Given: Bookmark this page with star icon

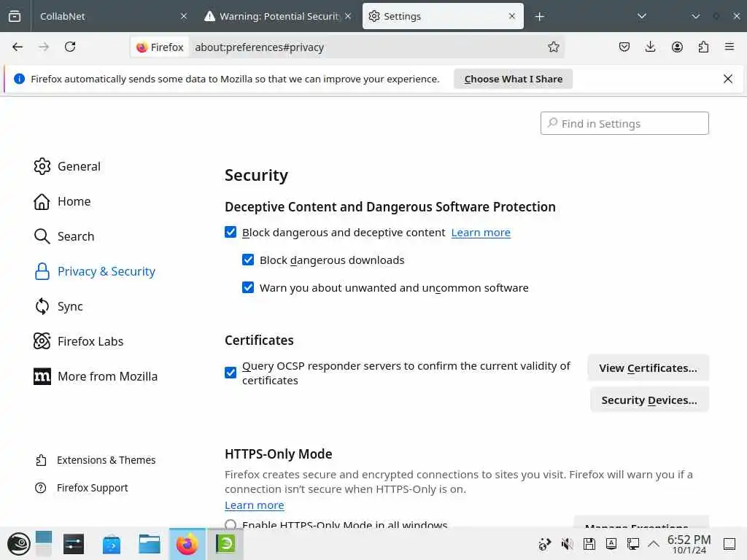Looking at the screenshot, I should (554, 47).
